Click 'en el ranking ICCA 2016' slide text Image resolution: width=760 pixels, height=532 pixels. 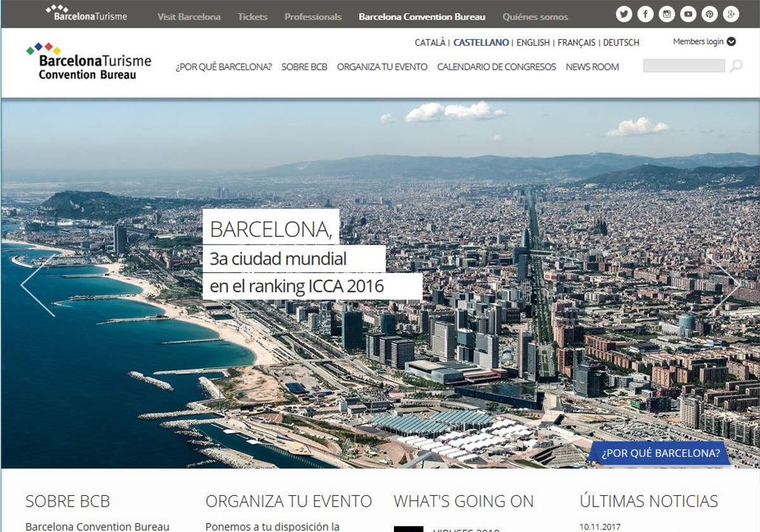point(297,286)
